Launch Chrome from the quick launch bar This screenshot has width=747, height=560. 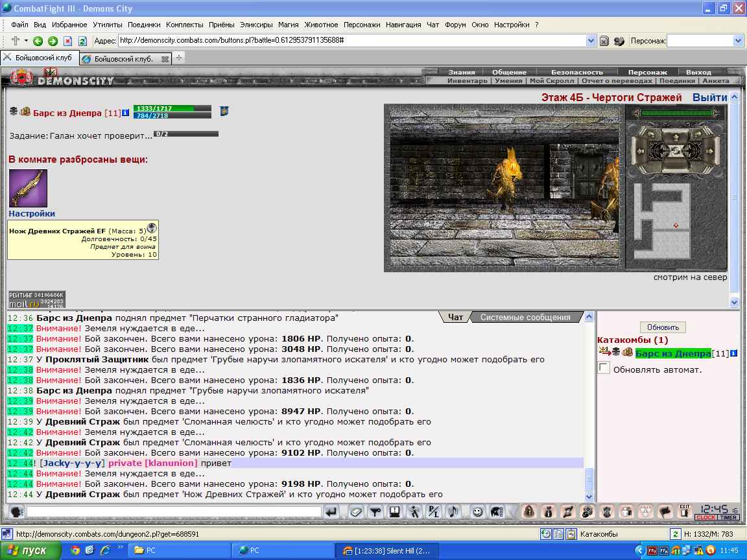coord(75,550)
